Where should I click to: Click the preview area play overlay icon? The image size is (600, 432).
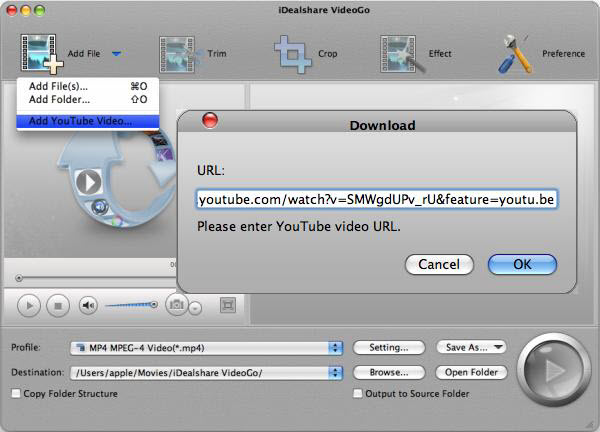click(x=88, y=182)
